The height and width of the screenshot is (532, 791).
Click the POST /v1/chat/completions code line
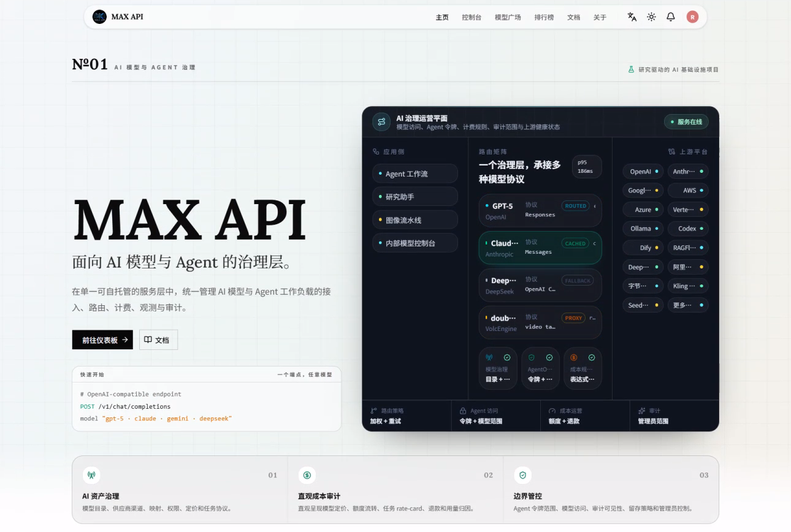point(125,406)
